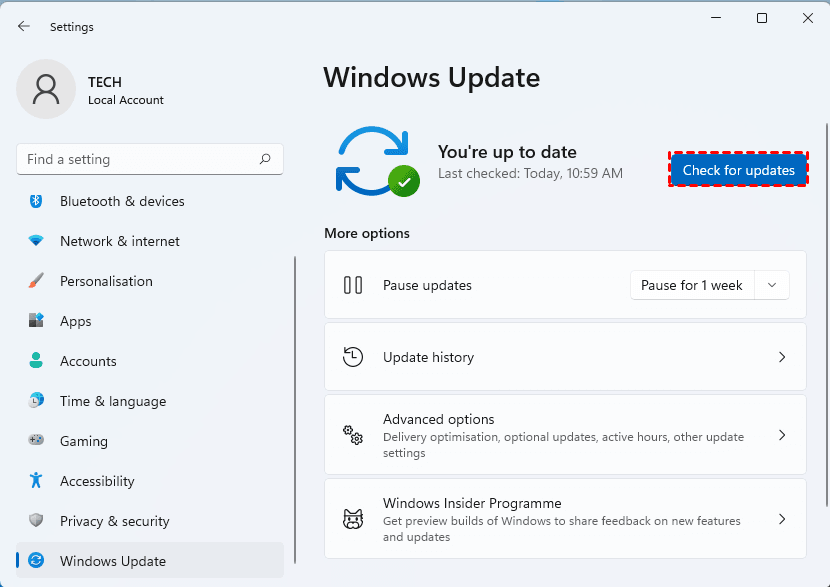Open the Gaming settings category
This screenshot has width=830, height=587.
point(84,441)
